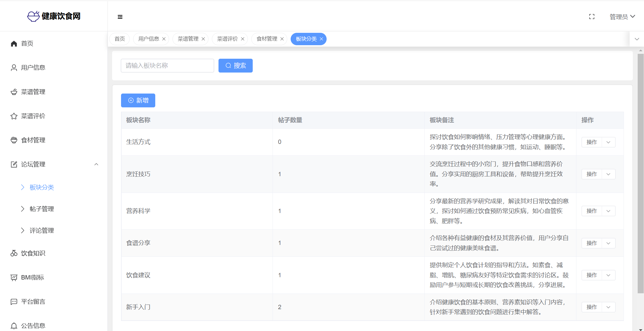Close the 用户信息 tab
This screenshot has width=644, height=331.
point(164,39)
